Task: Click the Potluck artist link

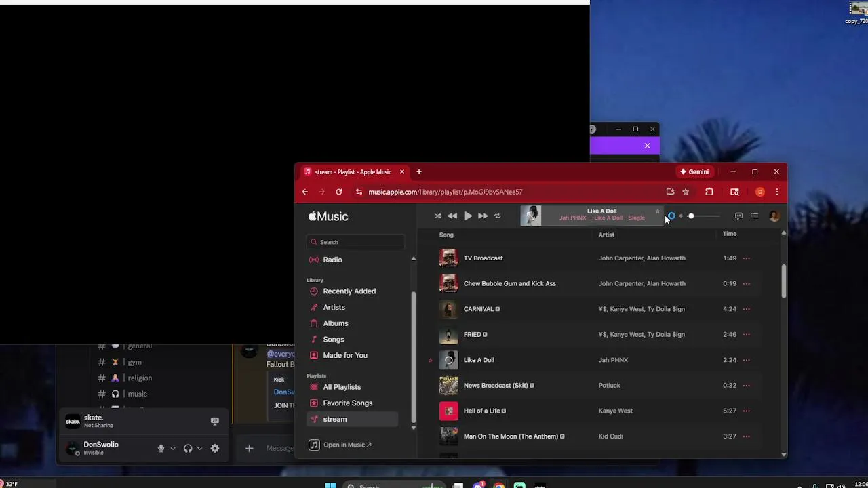Action: pyautogui.click(x=610, y=385)
